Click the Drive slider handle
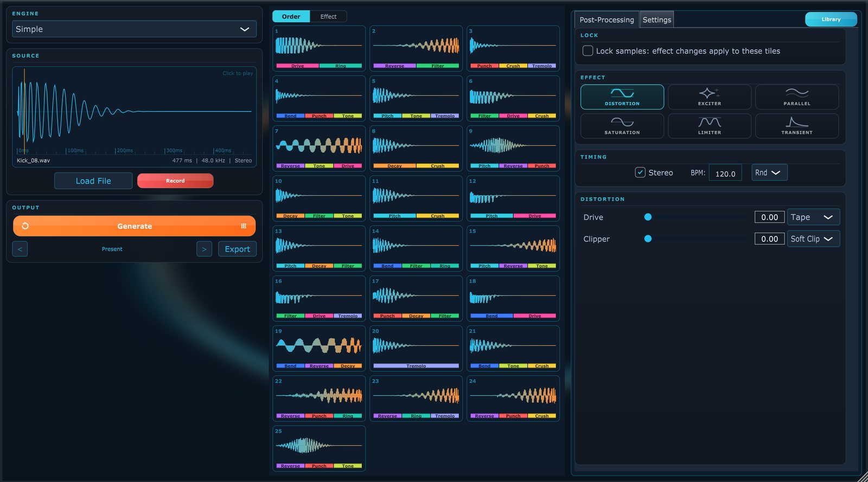868x482 pixels. tap(648, 217)
